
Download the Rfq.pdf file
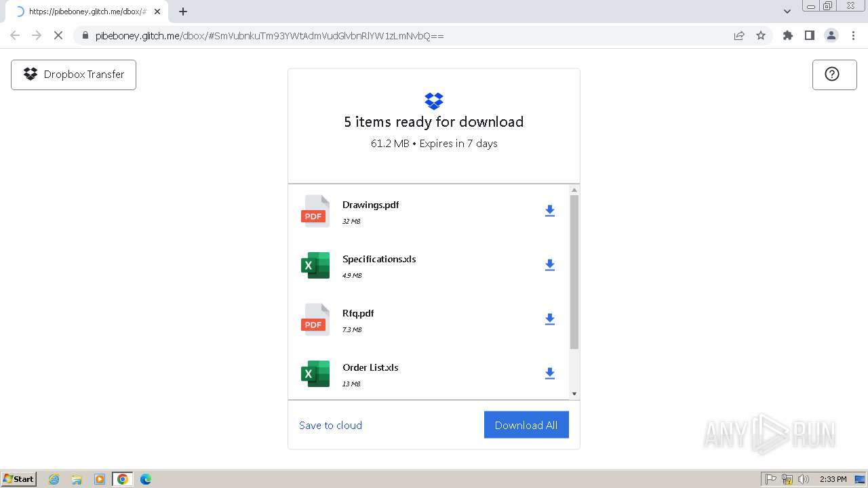click(550, 319)
